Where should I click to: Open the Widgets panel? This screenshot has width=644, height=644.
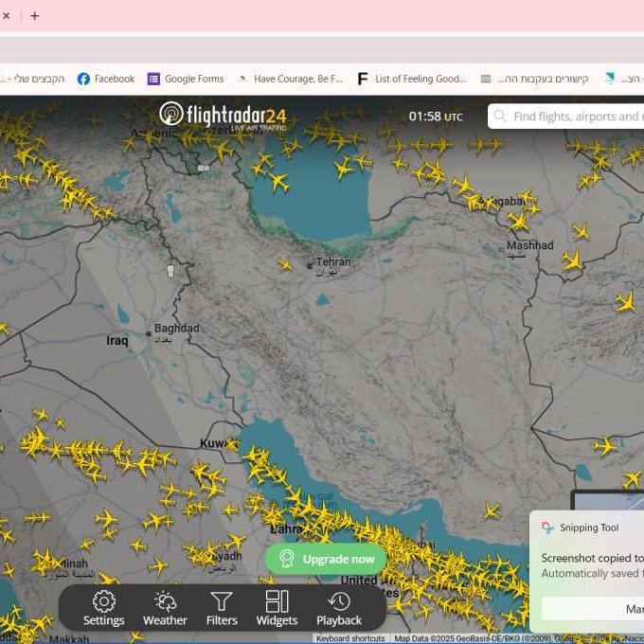pos(277,607)
